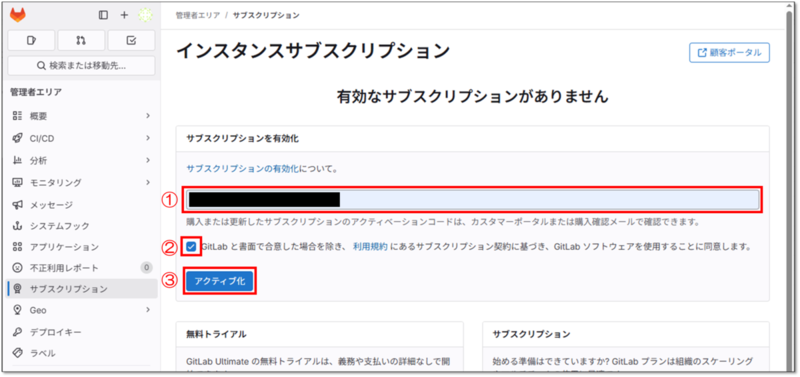This screenshot has width=800, height=377.
Task: Open the user avatar menu
Action: pos(145,15)
